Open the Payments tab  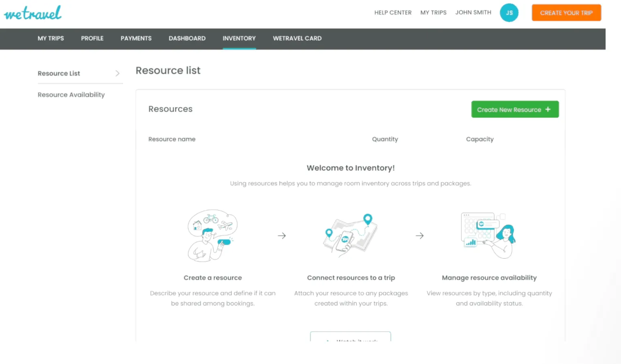coord(136,39)
